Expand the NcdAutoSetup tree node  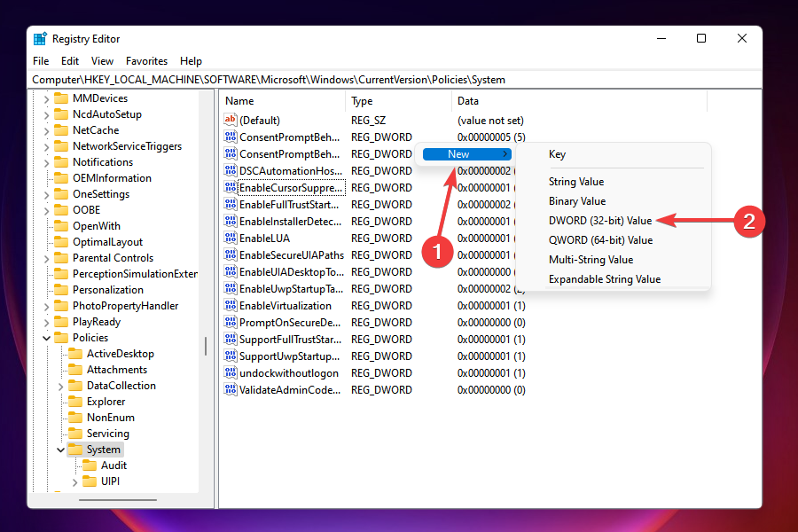46,115
